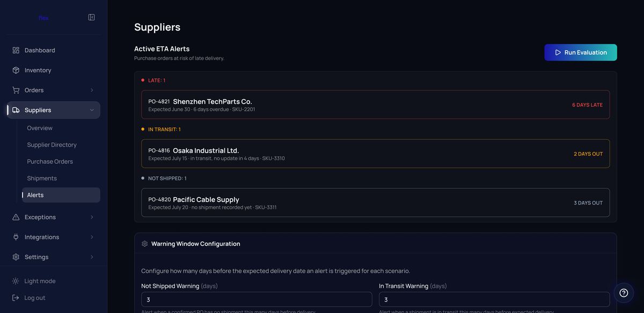Collapse the sidebar using the panel icon
Viewport: 644px width, 313px height.
pyautogui.click(x=91, y=17)
